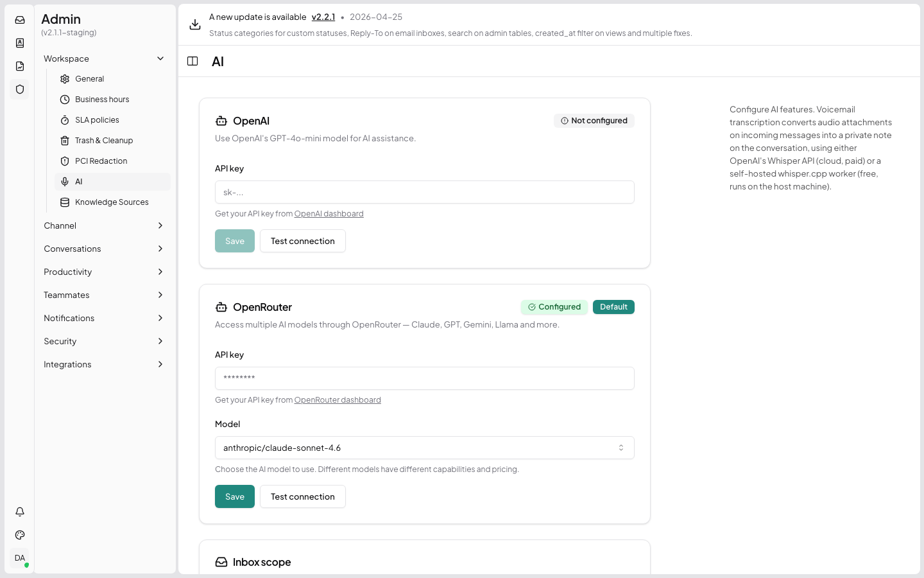The image size is (924, 578).
Task: Open the reports document icon in left rail
Action: point(20,66)
